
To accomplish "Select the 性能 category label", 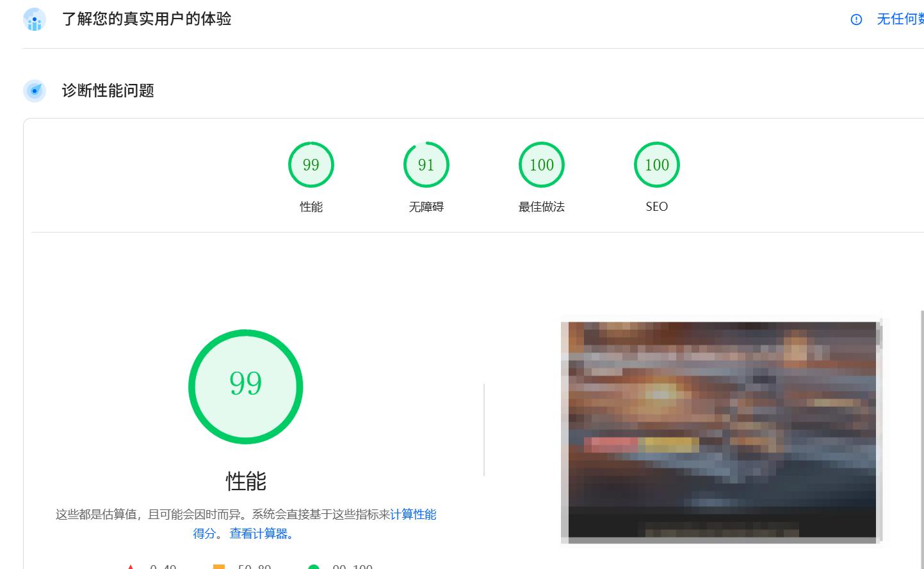I will click(x=311, y=206).
